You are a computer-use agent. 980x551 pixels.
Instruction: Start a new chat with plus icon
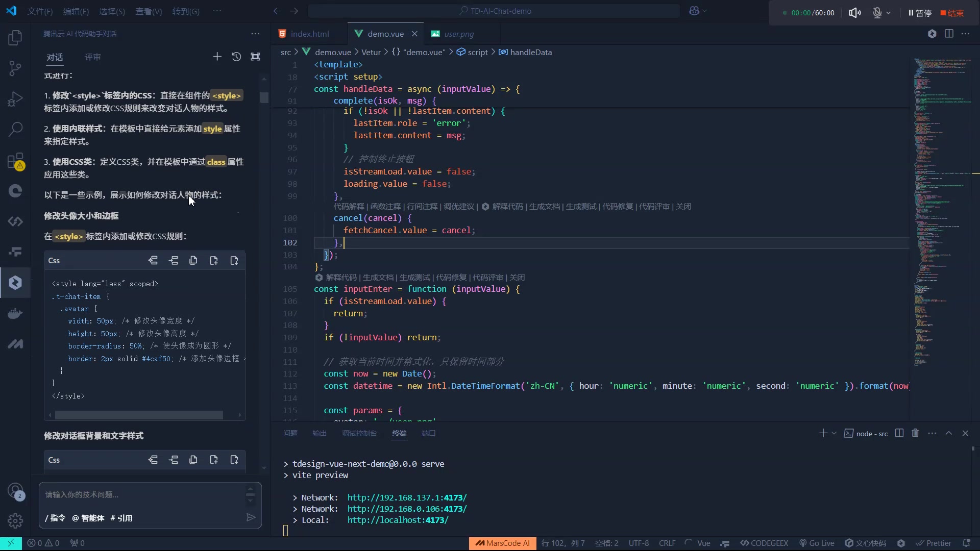click(217, 57)
